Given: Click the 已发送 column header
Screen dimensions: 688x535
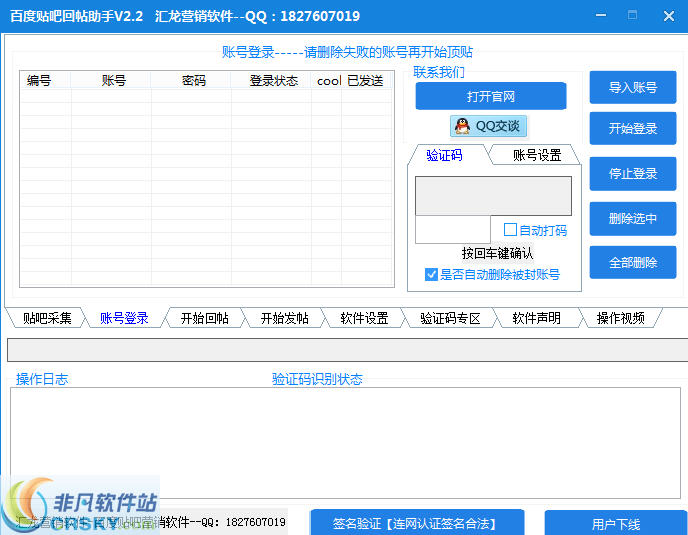Looking at the screenshot, I should click(x=366, y=80).
